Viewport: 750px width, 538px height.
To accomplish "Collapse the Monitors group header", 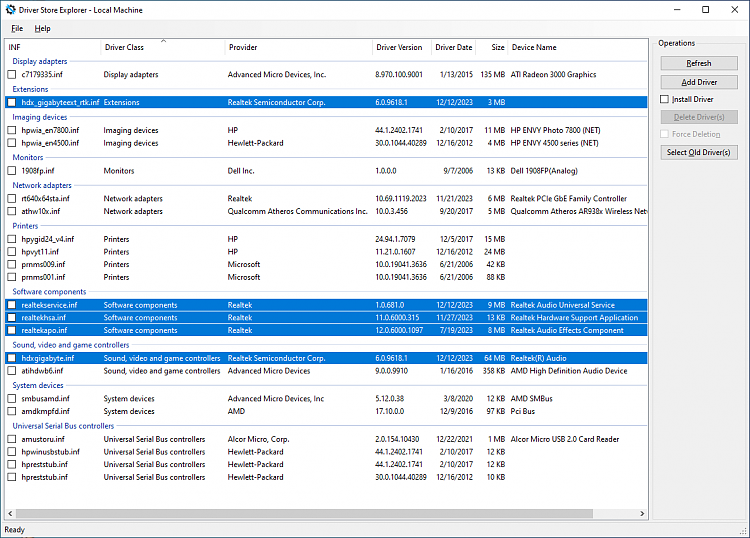I will pyautogui.click(x=28, y=157).
